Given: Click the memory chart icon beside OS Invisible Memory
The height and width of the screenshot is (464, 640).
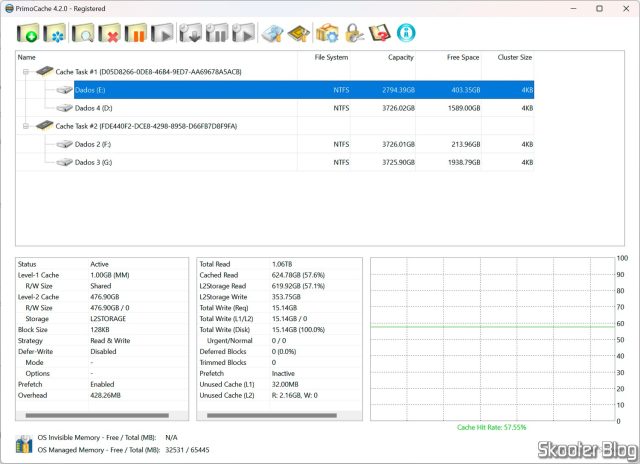Looking at the screenshot, I should click(x=24, y=444).
